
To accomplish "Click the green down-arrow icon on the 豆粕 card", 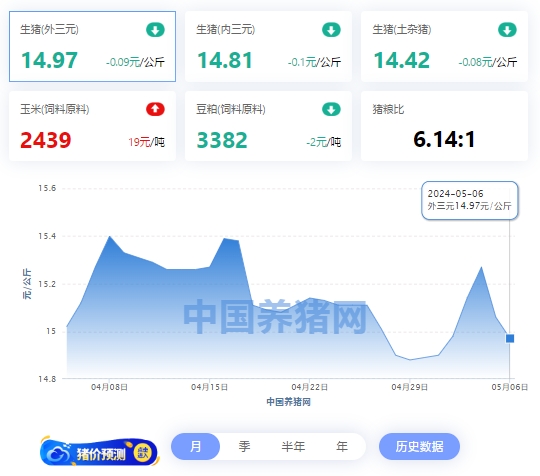I will (331, 109).
